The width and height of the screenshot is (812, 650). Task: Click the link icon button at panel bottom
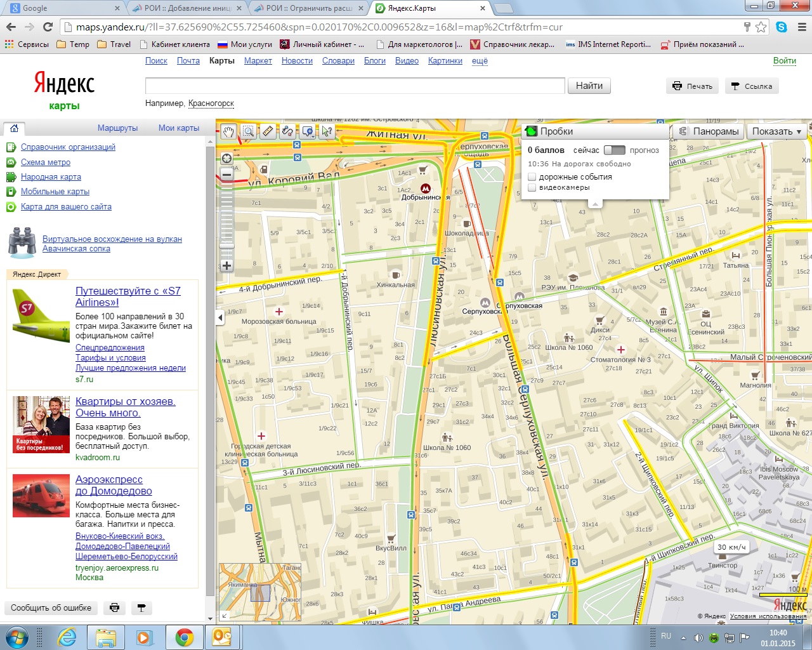click(x=141, y=608)
